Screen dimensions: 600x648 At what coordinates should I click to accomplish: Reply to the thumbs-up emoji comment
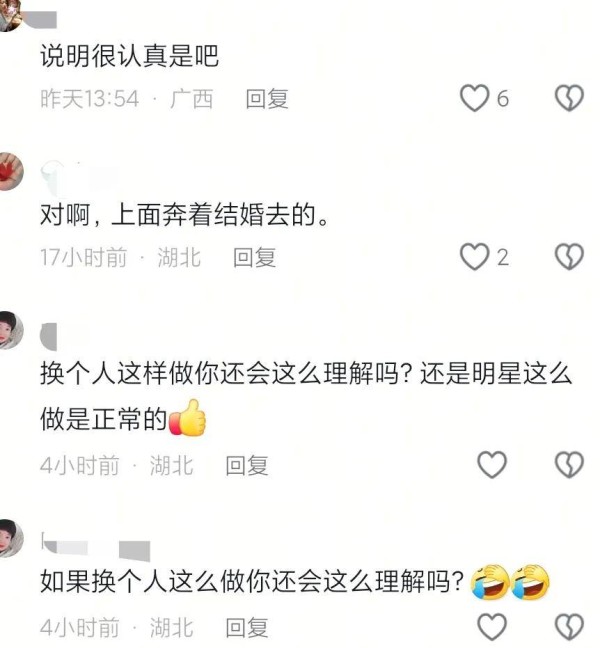[x=247, y=466]
